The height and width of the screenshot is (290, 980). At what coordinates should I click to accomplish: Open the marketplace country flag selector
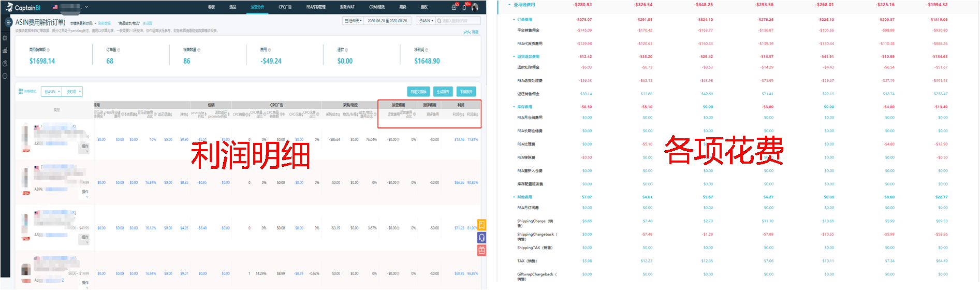pyautogui.click(x=55, y=7)
